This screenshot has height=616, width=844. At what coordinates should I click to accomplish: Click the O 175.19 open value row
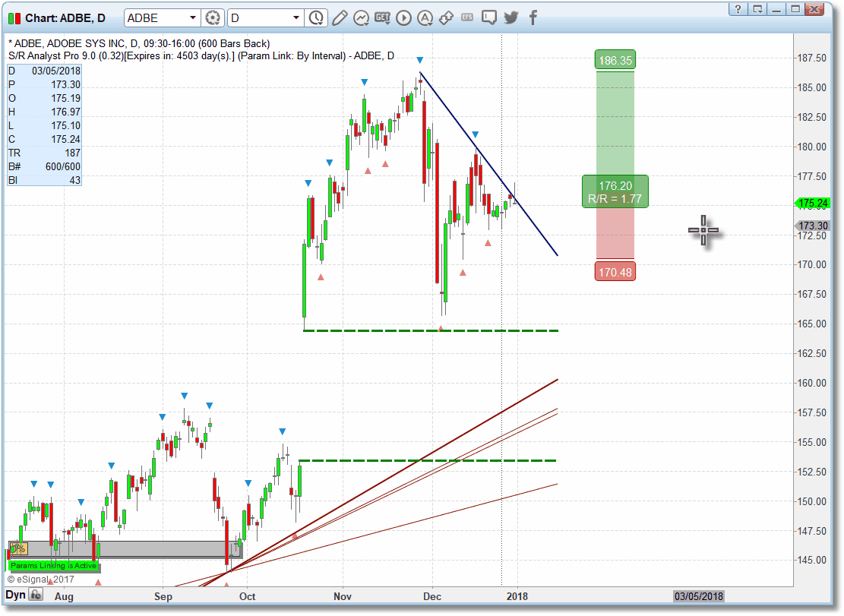tap(44, 99)
